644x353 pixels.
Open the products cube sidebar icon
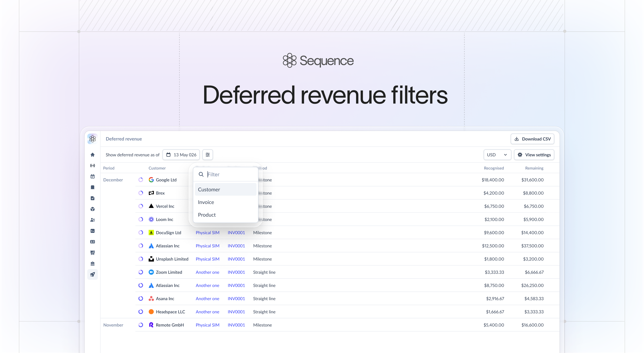[92, 209]
